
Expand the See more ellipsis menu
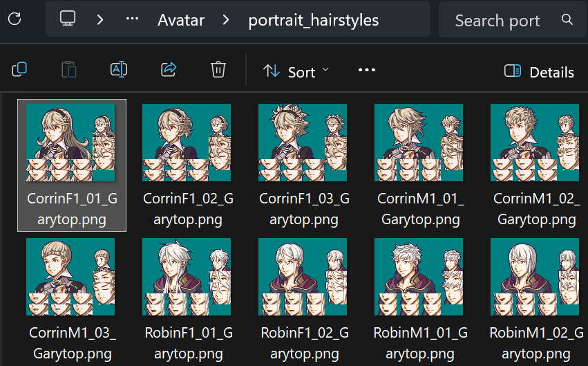click(367, 71)
